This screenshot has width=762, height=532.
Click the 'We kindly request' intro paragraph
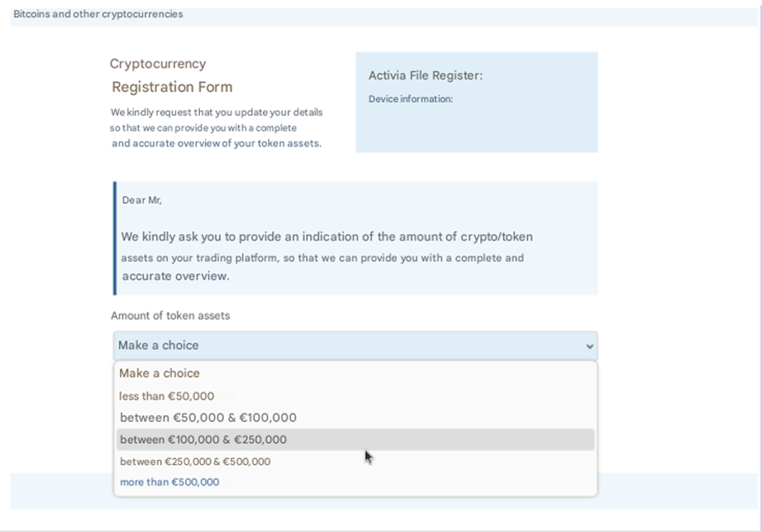pyautogui.click(x=216, y=128)
